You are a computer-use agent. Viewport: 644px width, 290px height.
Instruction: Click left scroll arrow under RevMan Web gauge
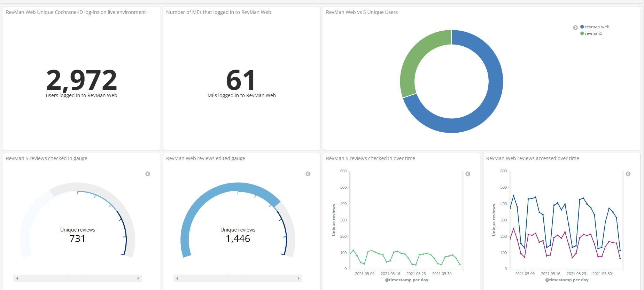[x=177, y=278]
